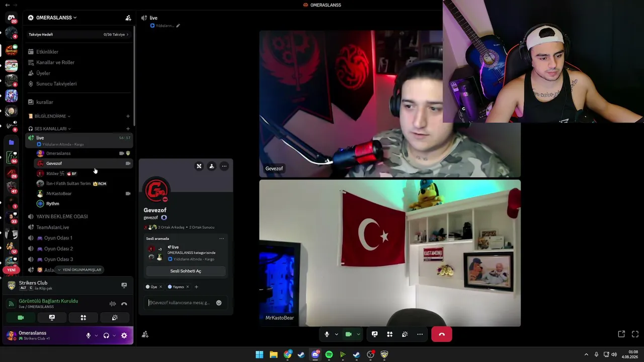Toggle deafen headphones in user panel
This screenshot has height=362, width=644.
(x=106, y=335)
